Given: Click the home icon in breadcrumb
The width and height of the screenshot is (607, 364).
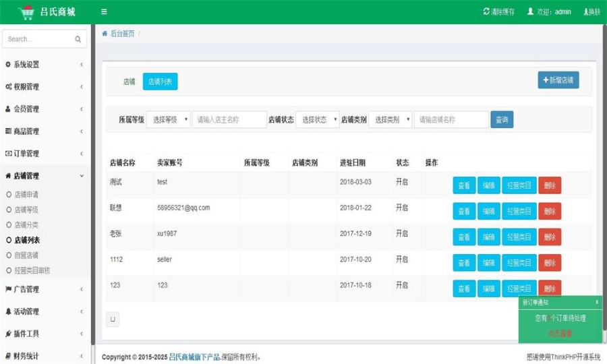Looking at the screenshot, I should pyautogui.click(x=105, y=33).
